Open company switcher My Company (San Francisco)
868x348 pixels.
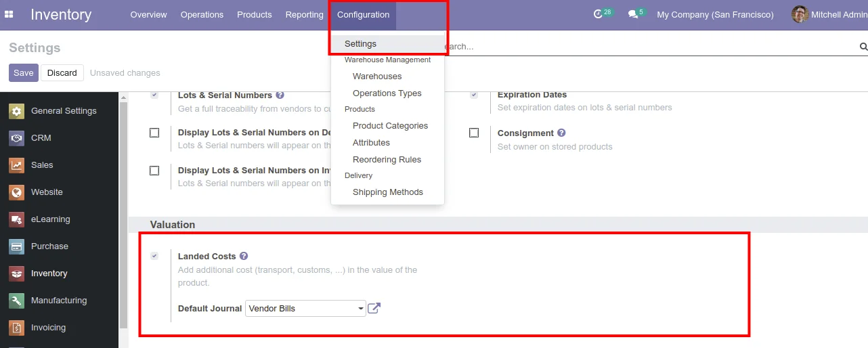(715, 14)
